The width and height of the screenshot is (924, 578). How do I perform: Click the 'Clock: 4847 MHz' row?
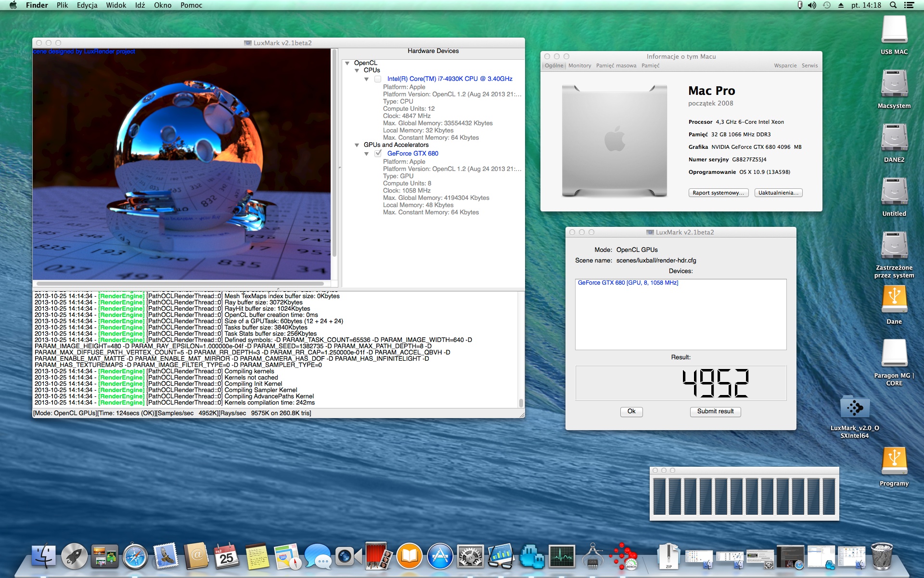click(407, 116)
